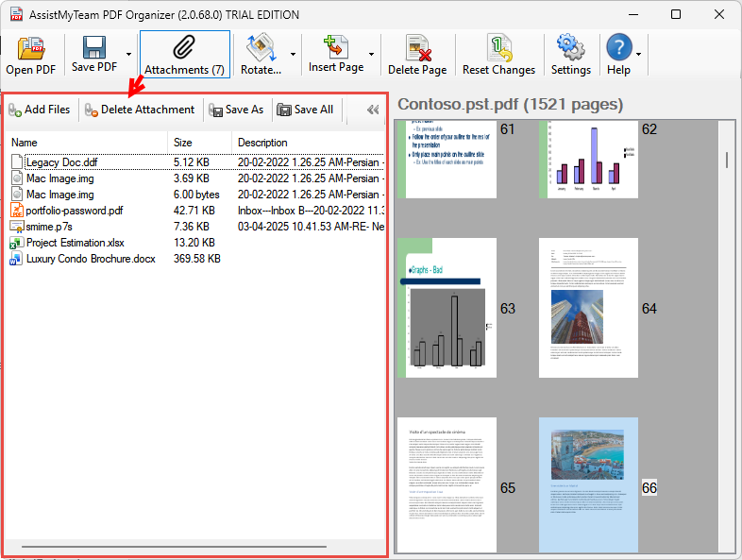
Task: Open the Help dropdown arrow
Action: (639, 55)
